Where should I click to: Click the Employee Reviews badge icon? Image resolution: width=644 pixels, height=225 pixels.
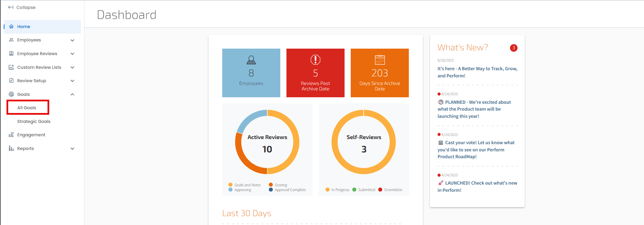(x=11, y=53)
